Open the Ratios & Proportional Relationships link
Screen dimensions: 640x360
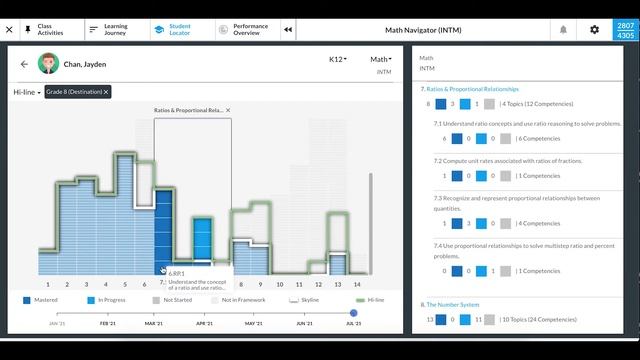pos(473,89)
